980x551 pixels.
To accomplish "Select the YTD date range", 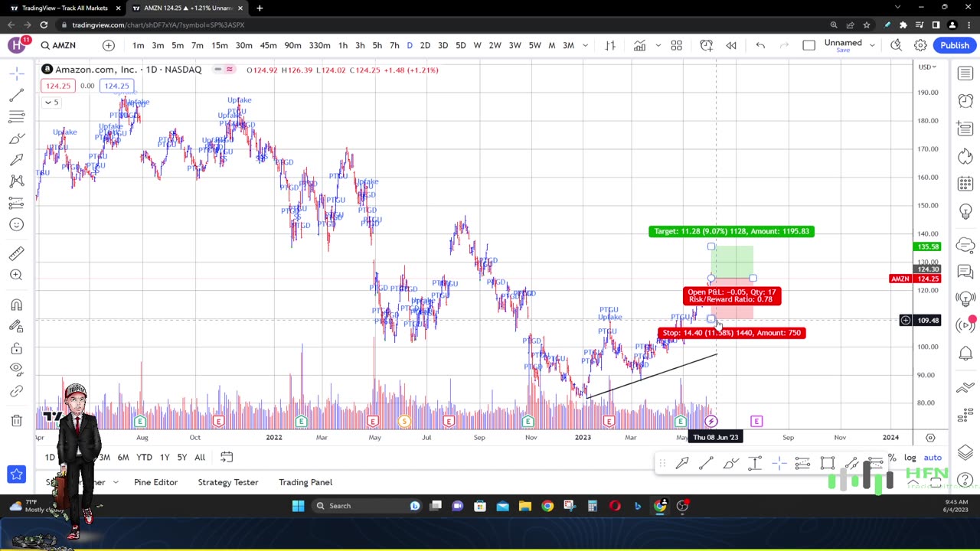I will pyautogui.click(x=144, y=457).
